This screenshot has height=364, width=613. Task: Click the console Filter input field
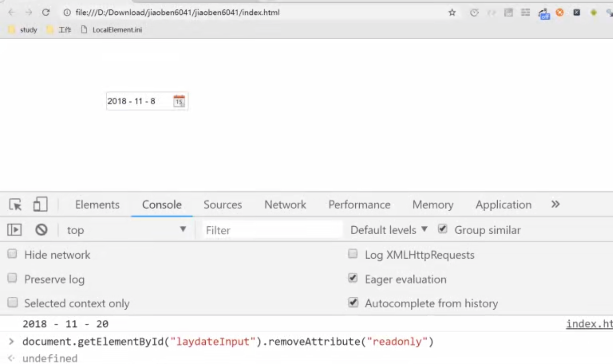pos(272,230)
